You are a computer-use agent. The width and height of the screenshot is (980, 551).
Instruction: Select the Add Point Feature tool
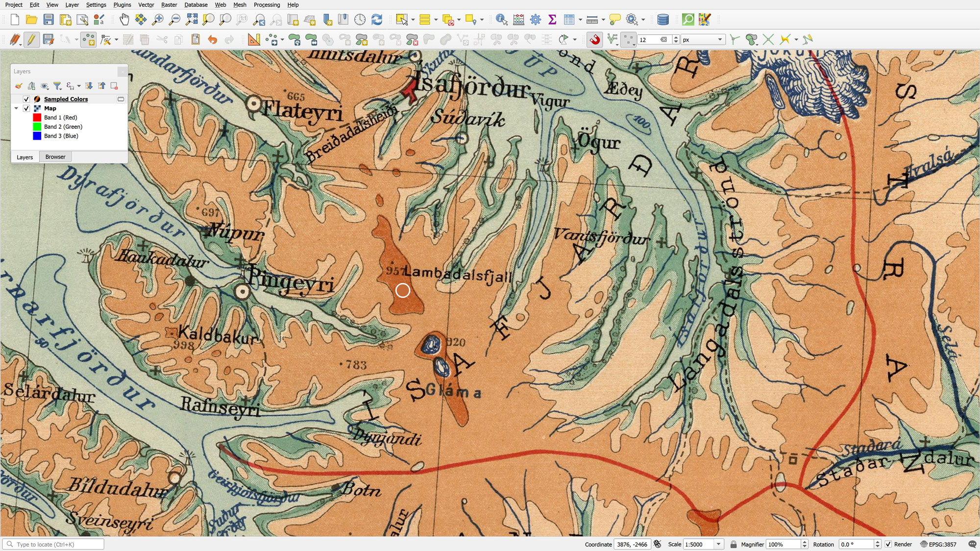89,39
